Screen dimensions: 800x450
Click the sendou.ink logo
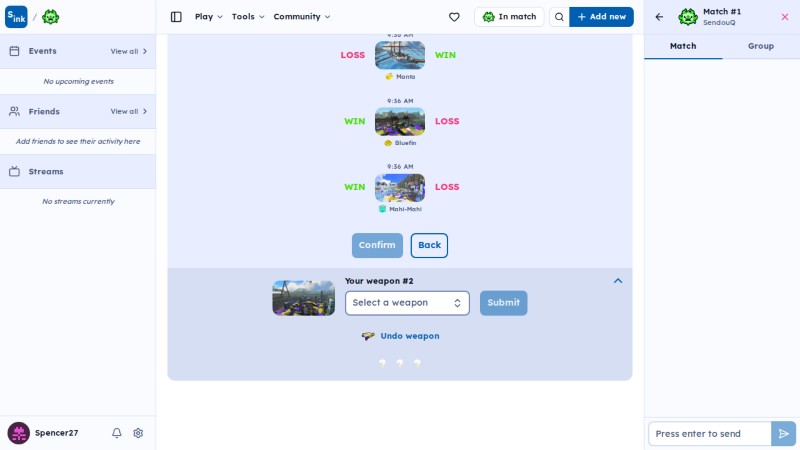(16, 17)
